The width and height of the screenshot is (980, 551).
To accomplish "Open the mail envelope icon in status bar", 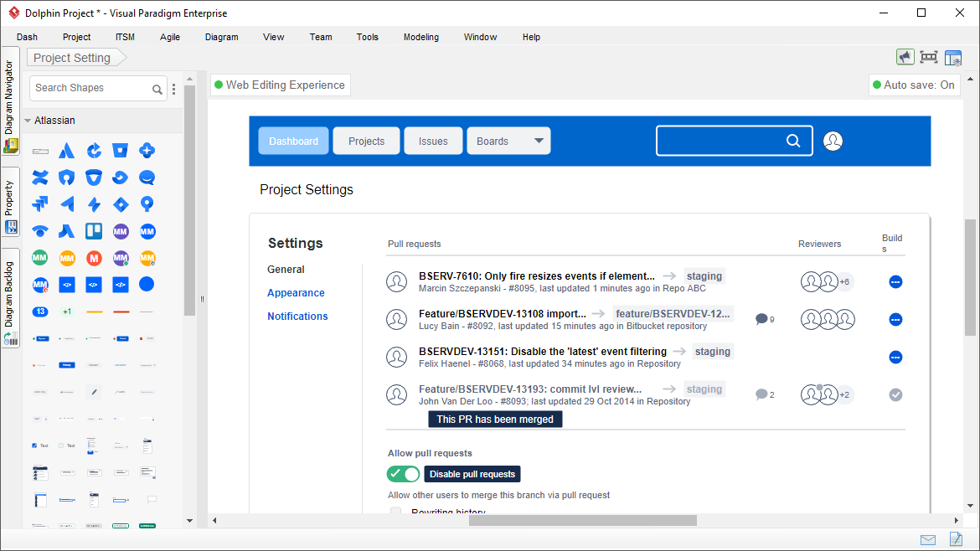I will point(928,540).
